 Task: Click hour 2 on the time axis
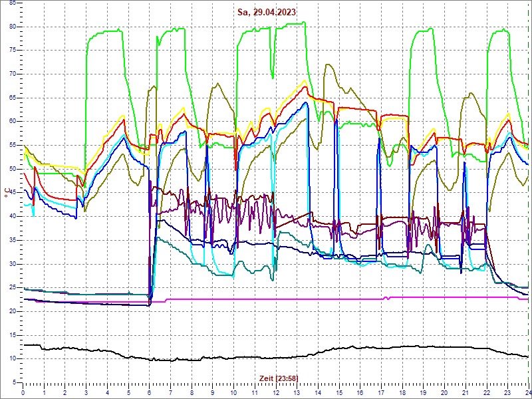point(65,392)
